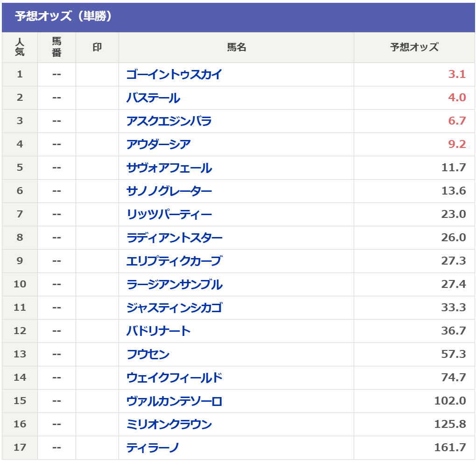The image size is (476, 461).
Task: Open horse link バステール
Action: tap(154, 98)
